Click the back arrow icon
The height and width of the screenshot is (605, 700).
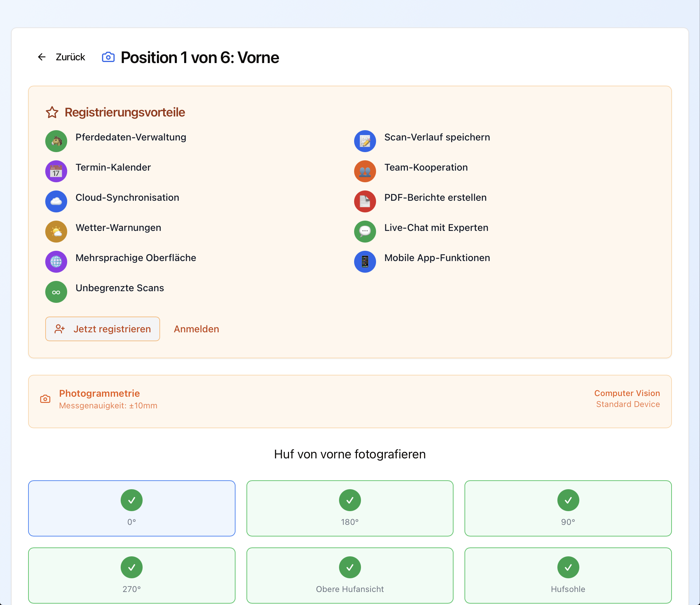42,57
